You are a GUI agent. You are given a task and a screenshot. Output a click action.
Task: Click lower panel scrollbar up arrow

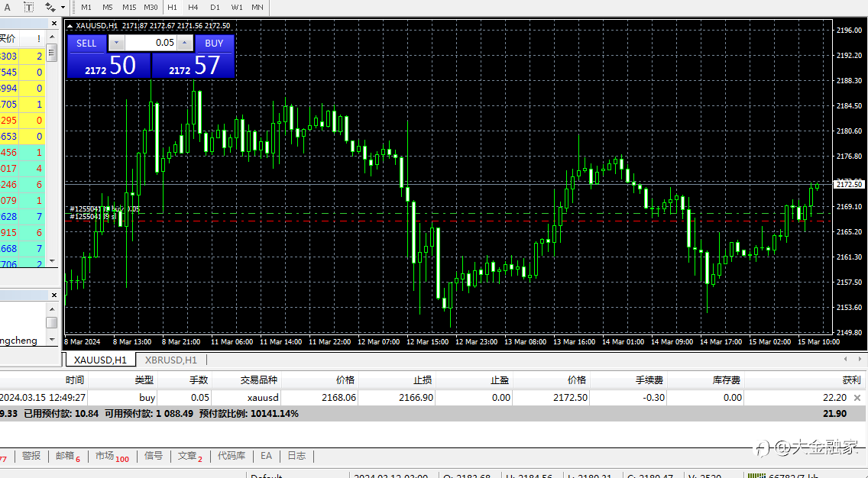(x=52, y=309)
